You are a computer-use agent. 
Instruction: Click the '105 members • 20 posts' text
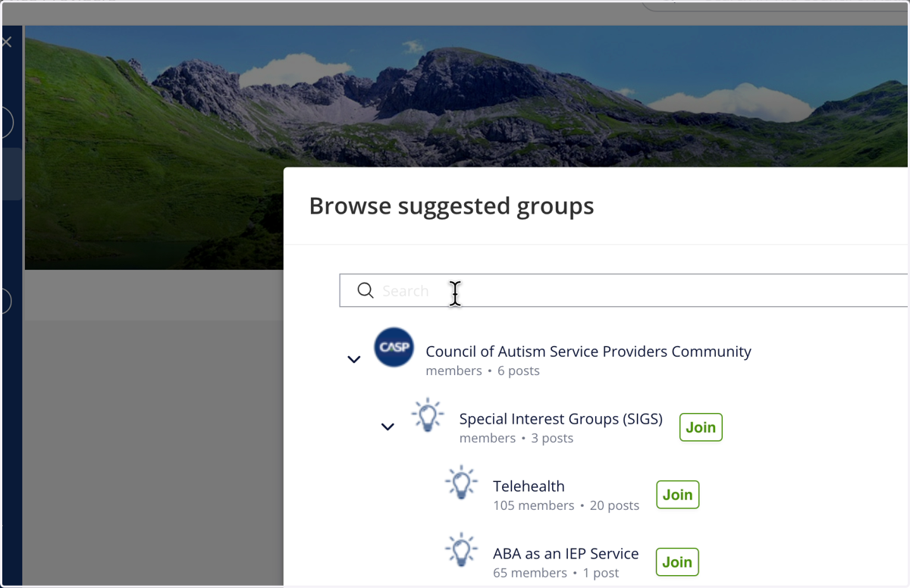pos(566,505)
